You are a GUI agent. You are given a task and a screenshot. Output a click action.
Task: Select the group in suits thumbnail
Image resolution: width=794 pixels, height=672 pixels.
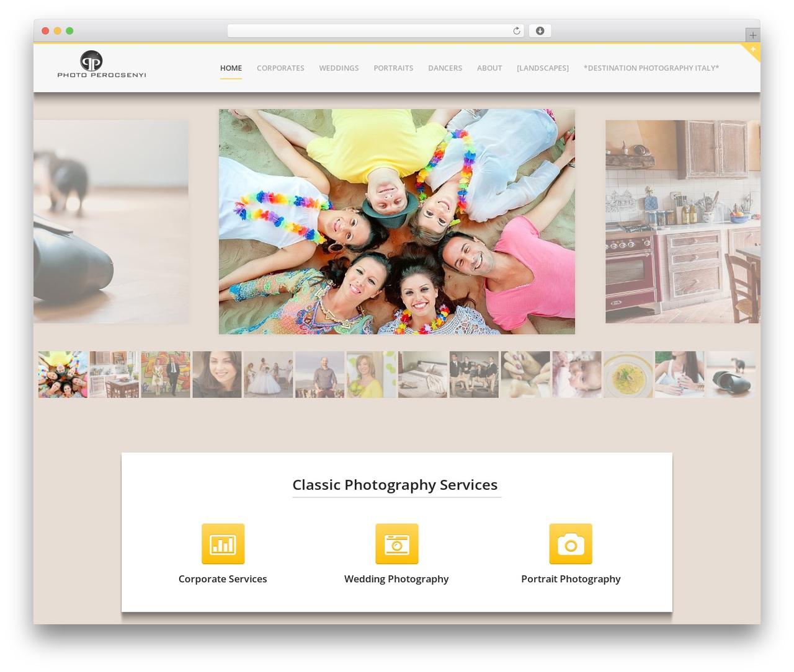click(x=474, y=374)
